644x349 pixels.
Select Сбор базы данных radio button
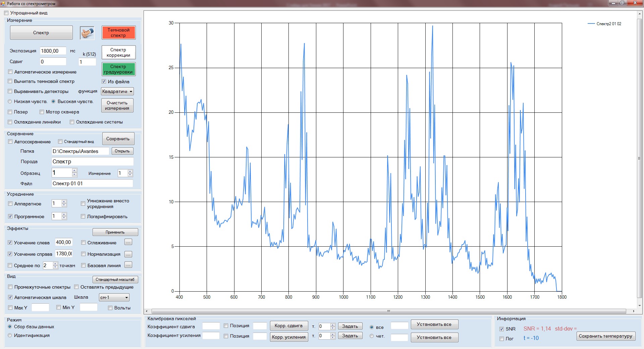[10, 327]
